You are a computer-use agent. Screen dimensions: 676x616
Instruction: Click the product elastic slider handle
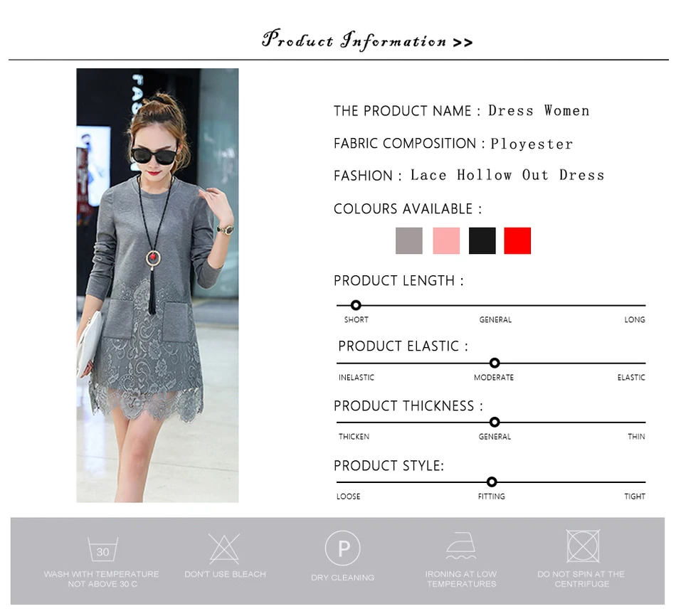pyautogui.click(x=495, y=363)
